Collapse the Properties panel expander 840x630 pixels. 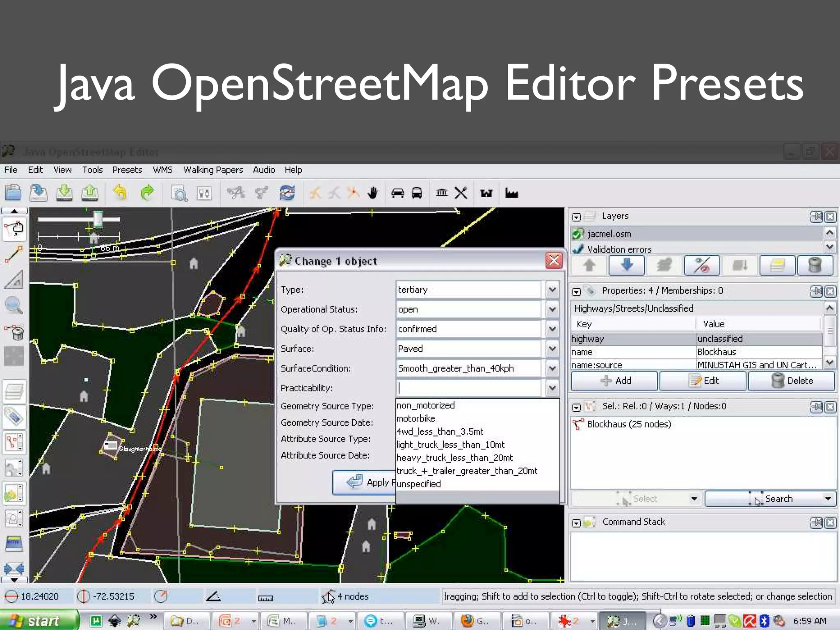[x=576, y=292]
